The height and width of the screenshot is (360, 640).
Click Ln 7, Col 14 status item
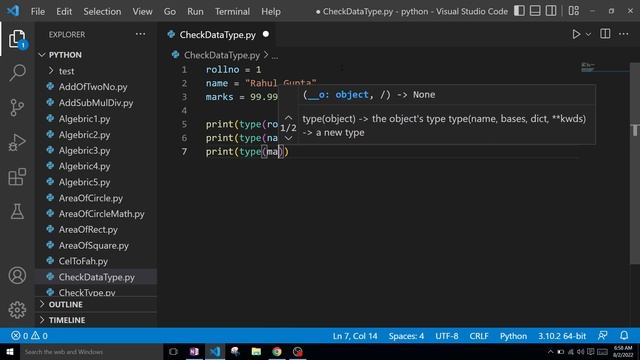tap(355, 336)
